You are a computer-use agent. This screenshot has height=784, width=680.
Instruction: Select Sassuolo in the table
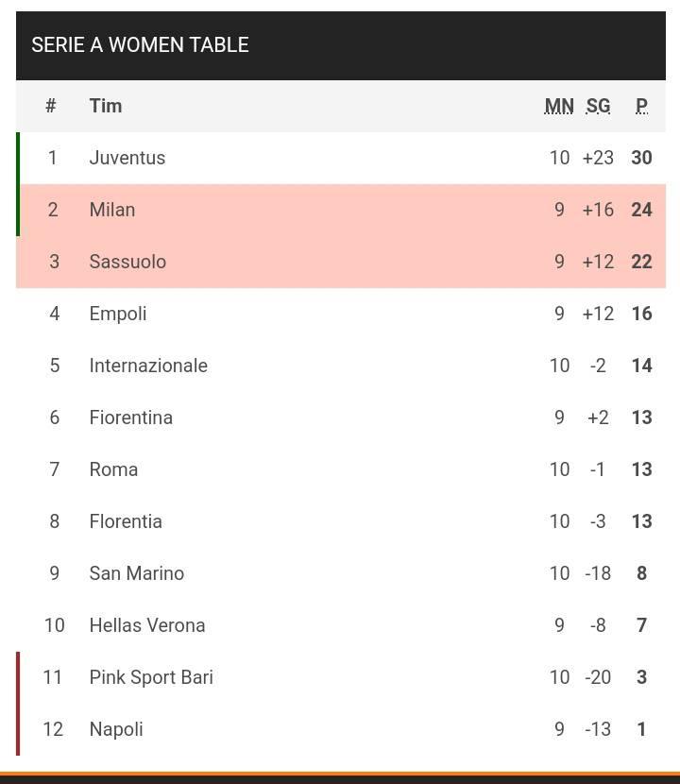coord(127,262)
